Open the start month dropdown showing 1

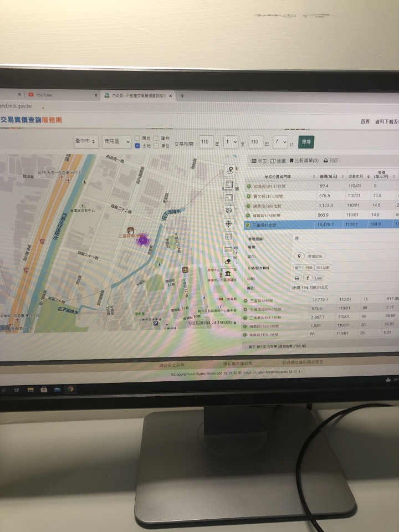[231, 142]
